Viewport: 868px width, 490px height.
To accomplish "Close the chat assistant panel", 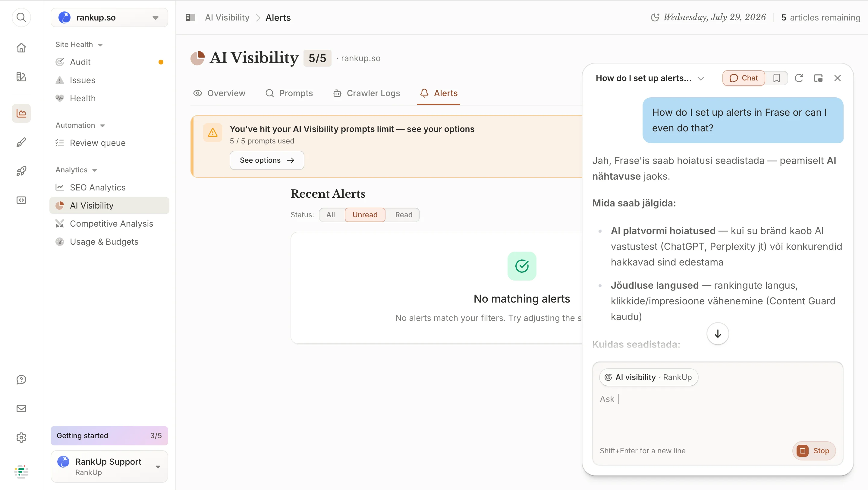I will tap(837, 78).
